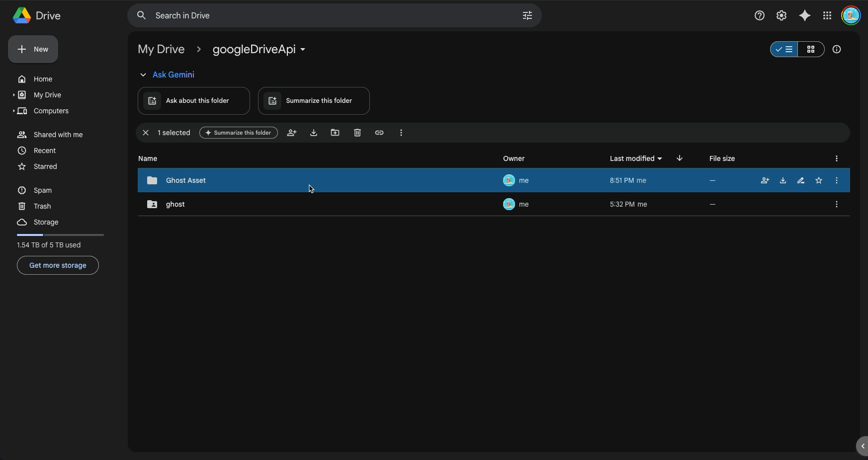Click Summarize this folder chip in toolbar

click(x=239, y=133)
